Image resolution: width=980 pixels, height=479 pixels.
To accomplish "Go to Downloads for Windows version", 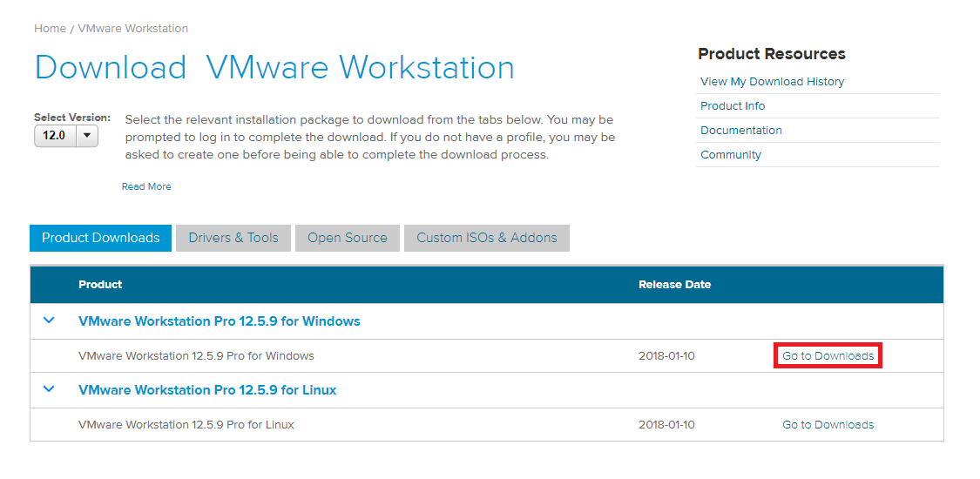I will coord(828,356).
